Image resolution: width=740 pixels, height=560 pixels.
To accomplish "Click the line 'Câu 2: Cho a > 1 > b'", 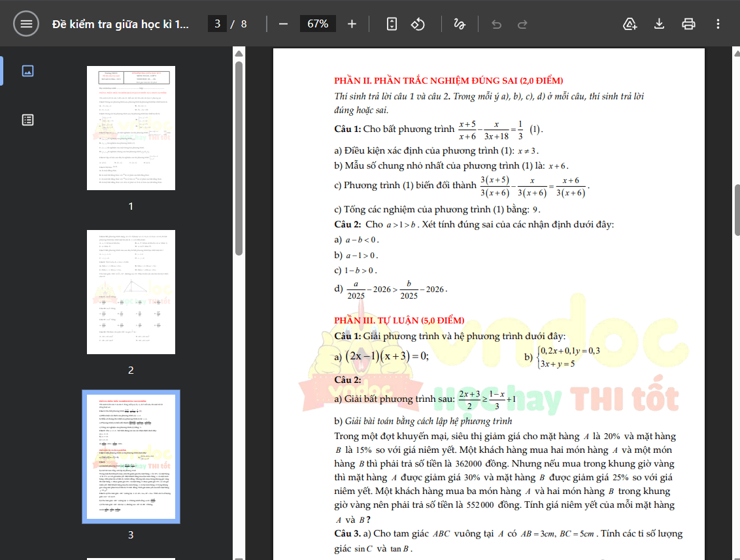I will click(x=474, y=225).
